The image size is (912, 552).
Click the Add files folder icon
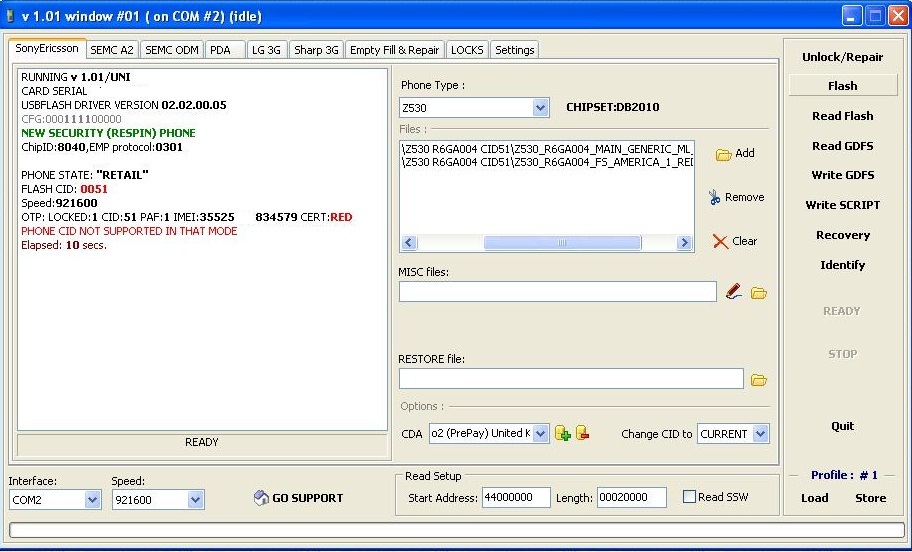coord(723,154)
